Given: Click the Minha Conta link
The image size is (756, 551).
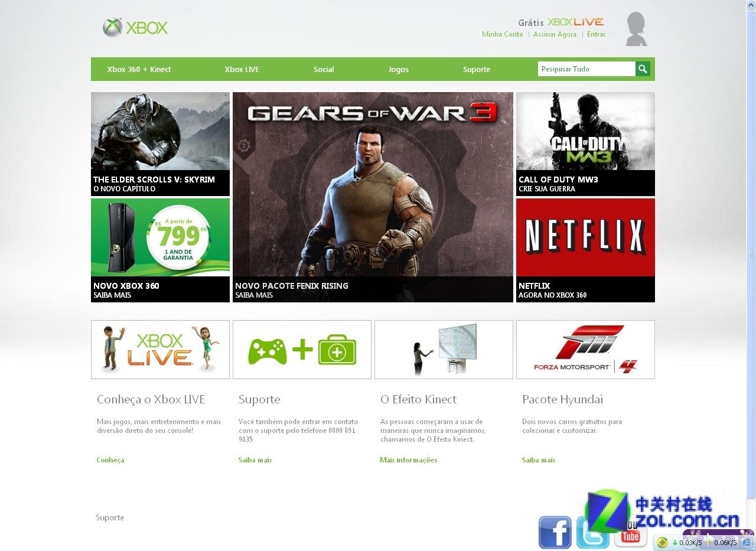Looking at the screenshot, I should [502, 34].
